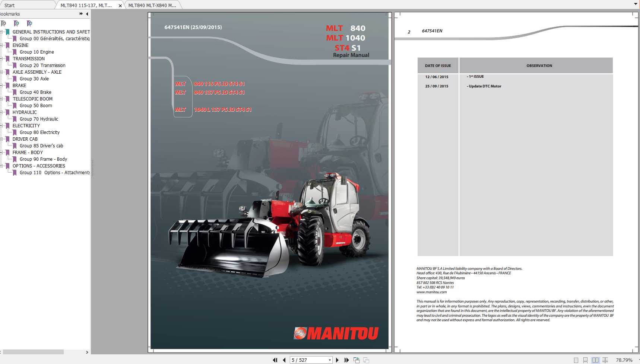Click the bookmark icon beside Group 40 Brake
The width and height of the screenshot is (640, 364).
click(x=15, y=92)
